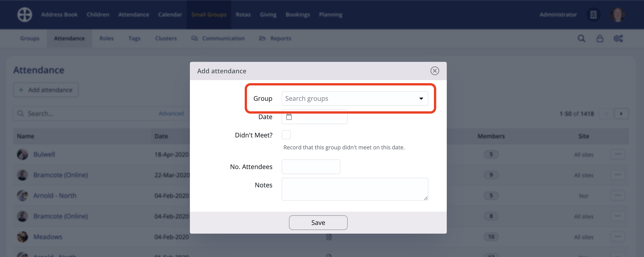Open the building/organisation icon near Administrator

tap(594, 14)
